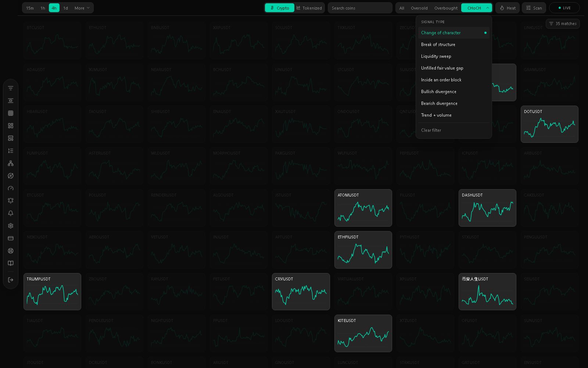This screenshot has width=588, height=368.
Task: Select Inside an order block option
Action: click(454, 80)
